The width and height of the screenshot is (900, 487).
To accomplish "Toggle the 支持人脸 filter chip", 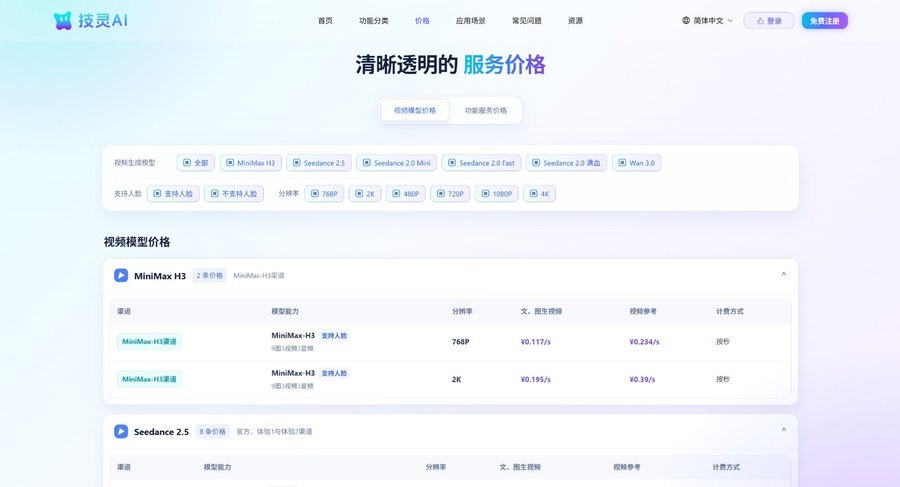I will pos(173,194).
